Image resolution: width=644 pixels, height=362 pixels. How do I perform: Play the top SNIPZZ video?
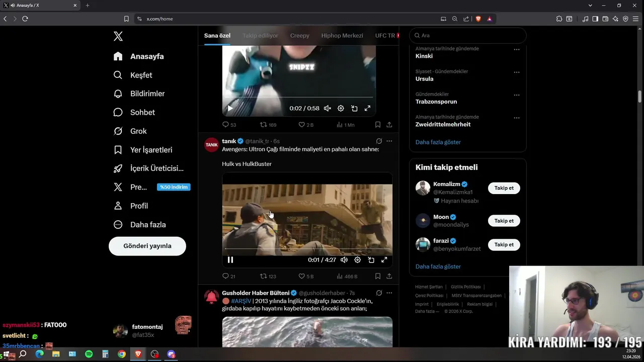pos(230,108)
